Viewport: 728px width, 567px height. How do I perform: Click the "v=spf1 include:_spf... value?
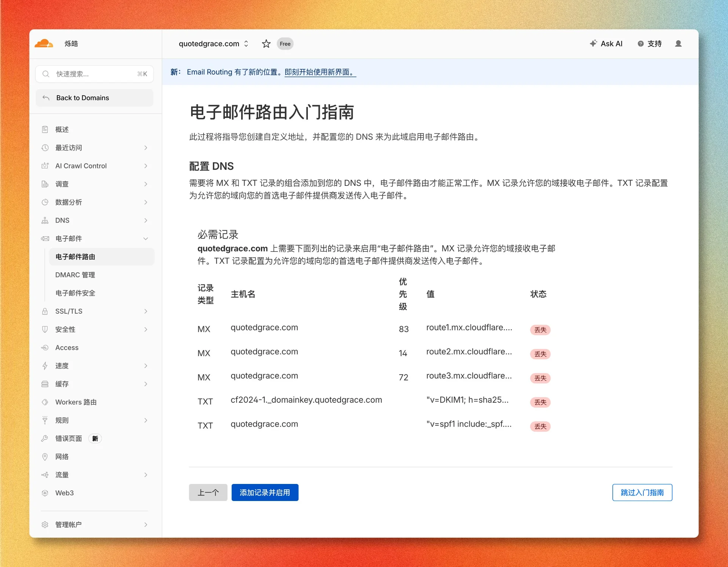[469, 424]
